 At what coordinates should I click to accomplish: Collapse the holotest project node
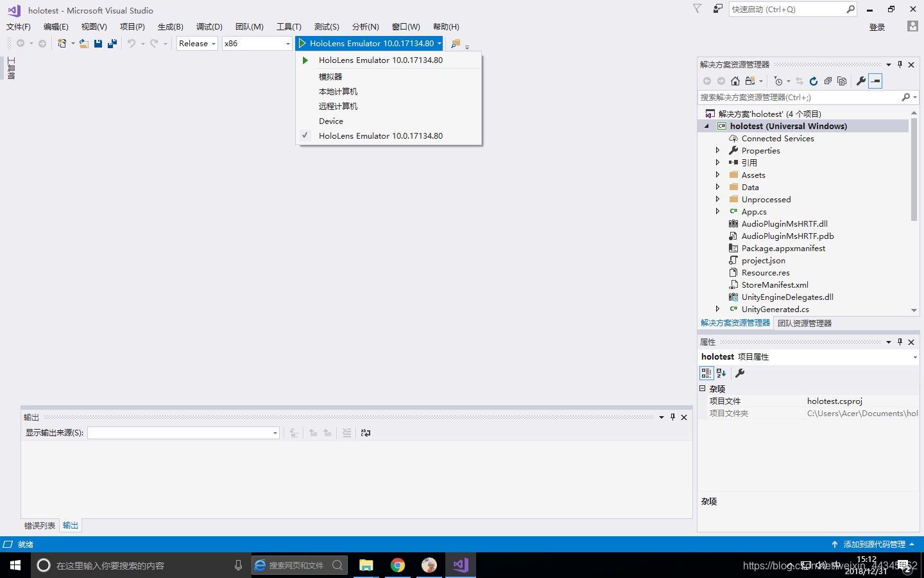(x=706, y=126)
